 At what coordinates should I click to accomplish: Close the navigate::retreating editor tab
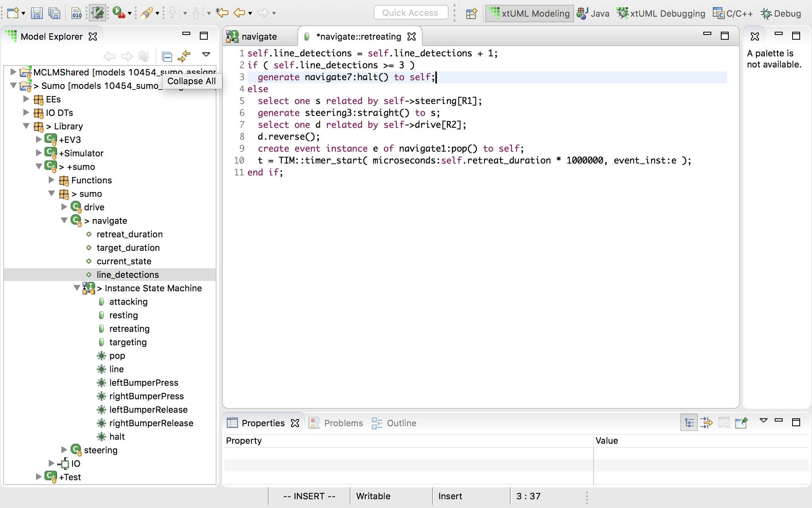coord(412,37)
